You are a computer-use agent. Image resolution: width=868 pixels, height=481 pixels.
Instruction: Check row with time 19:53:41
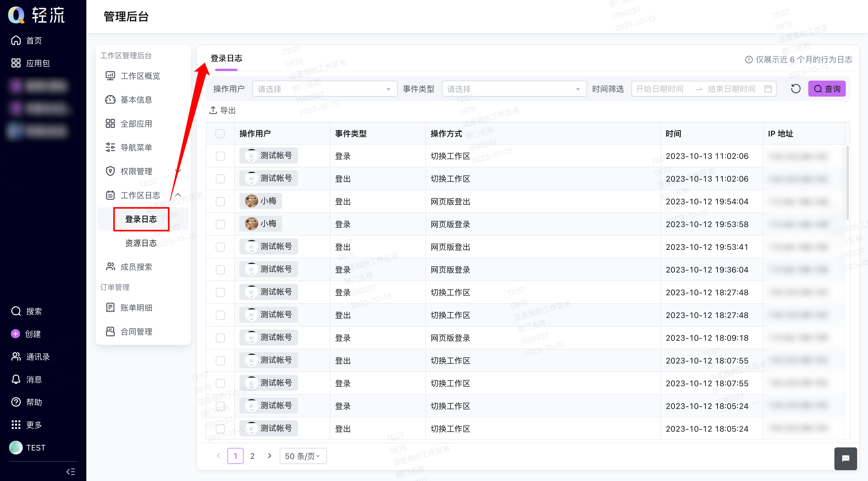click(220, 247)
